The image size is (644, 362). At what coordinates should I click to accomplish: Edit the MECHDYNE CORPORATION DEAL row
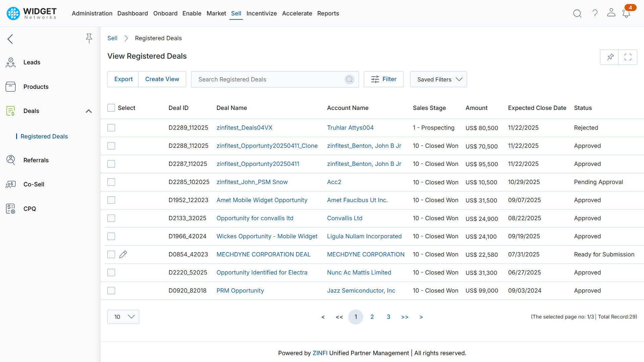pyautogui.click(x=123, y=254)
